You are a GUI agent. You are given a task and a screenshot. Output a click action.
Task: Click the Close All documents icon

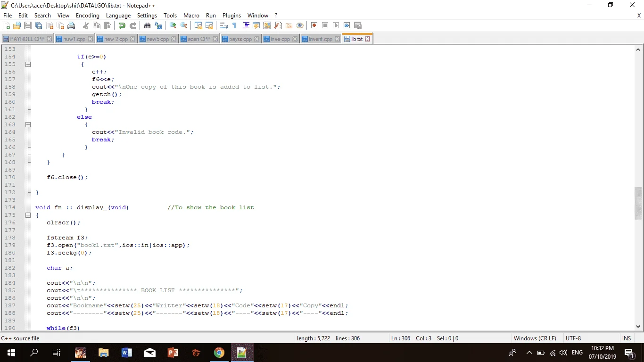[x=60, y=25]
